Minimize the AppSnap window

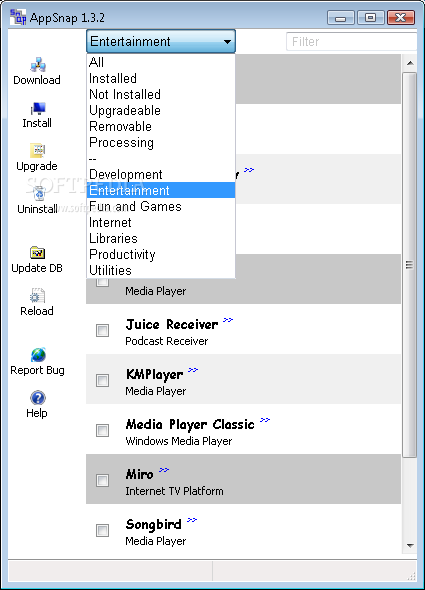tap(341, 18)
